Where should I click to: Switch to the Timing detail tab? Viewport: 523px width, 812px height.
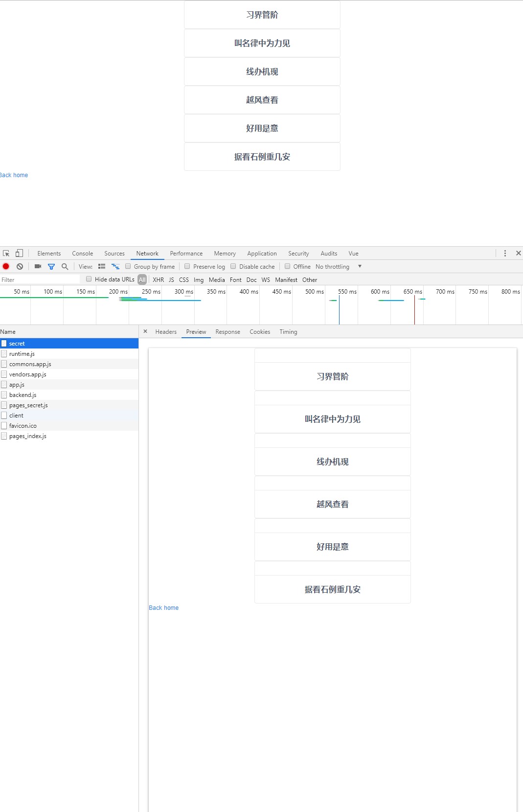tap(288, 332)
